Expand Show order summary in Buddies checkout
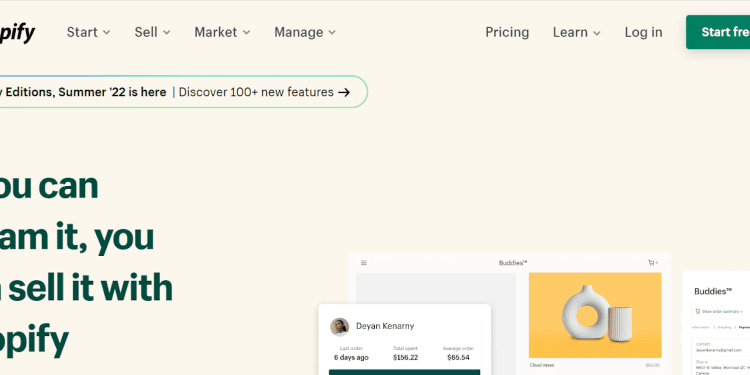This screenshot has width=750, height=375. pyautogui.click(x=719, y=311)
